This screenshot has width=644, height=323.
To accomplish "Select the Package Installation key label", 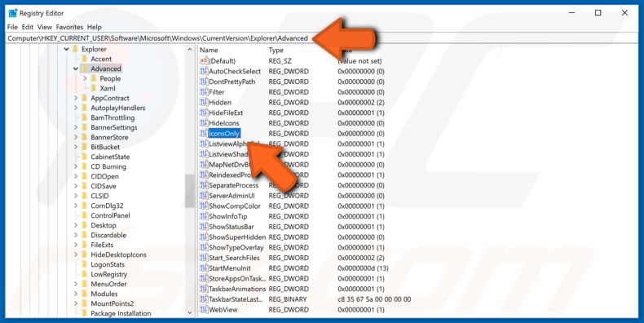I will tap(121, 313).
